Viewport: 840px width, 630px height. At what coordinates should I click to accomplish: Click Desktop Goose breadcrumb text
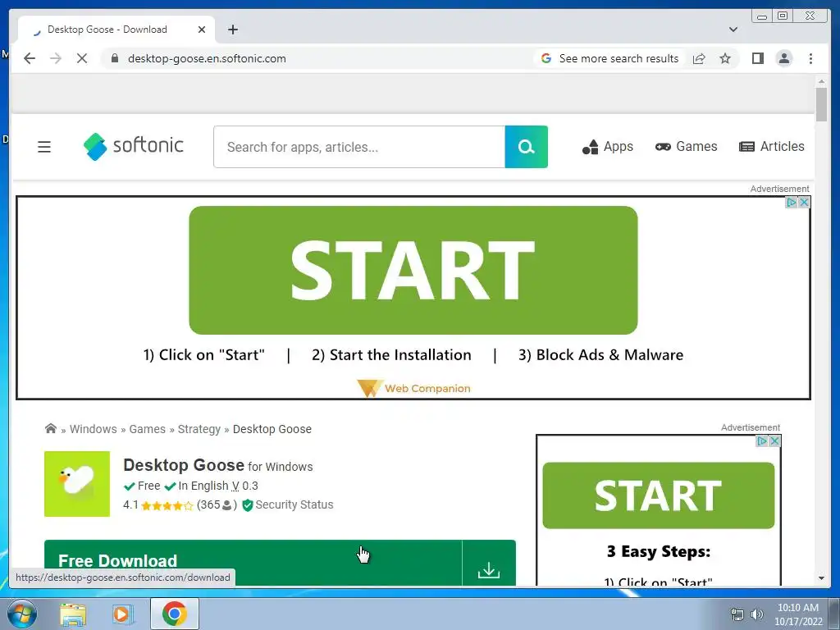click(x=272, y=429)
